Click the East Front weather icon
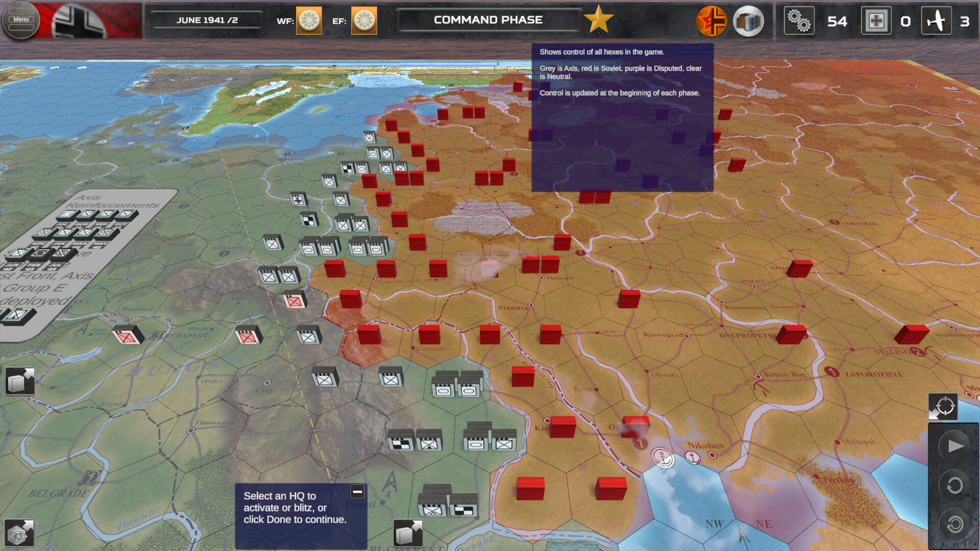 [364, 20]
